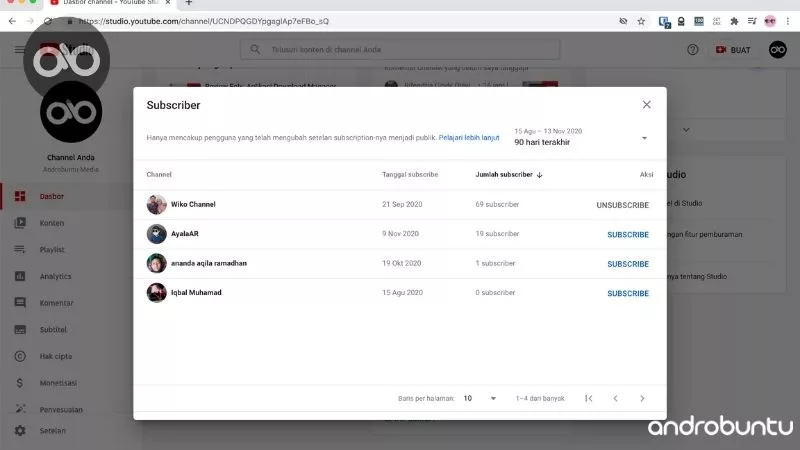Open Wiko Channel name
Screen dimensions: 800x450
tap(193, 204)
